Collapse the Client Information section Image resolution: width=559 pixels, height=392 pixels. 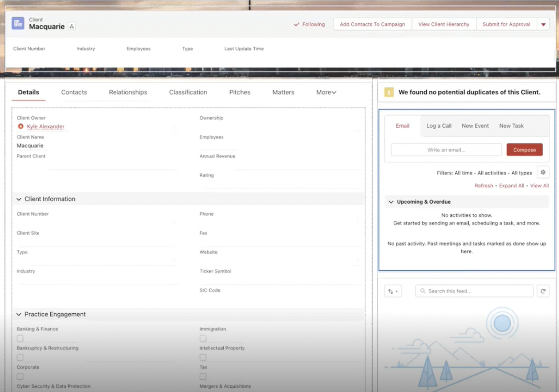point(19,199)
